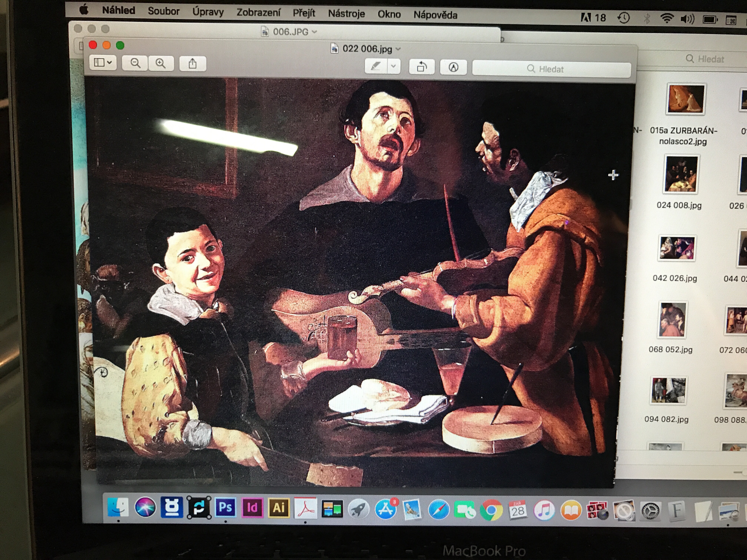Viewport: 747px width, 560px height.
Task: Open the sidebar view options dropdown
Action: point(103,63)
